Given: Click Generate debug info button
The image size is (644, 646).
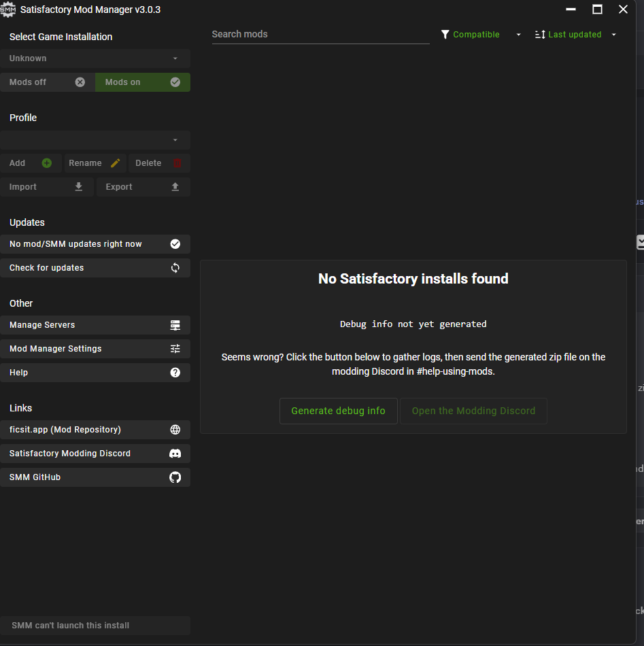Looking at the screenshot, I should point(338,411).
